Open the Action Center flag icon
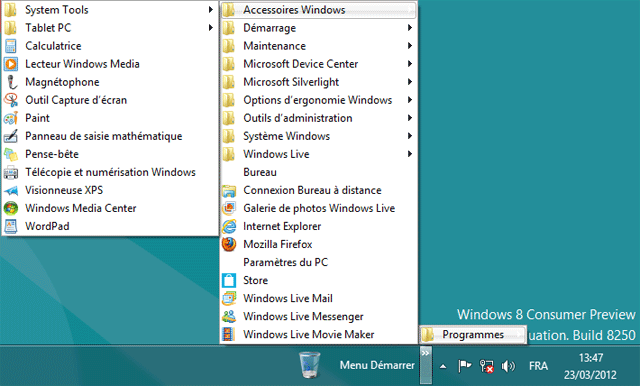The height and width of the screenshot is (386, 640). click(x=464, y=366)
